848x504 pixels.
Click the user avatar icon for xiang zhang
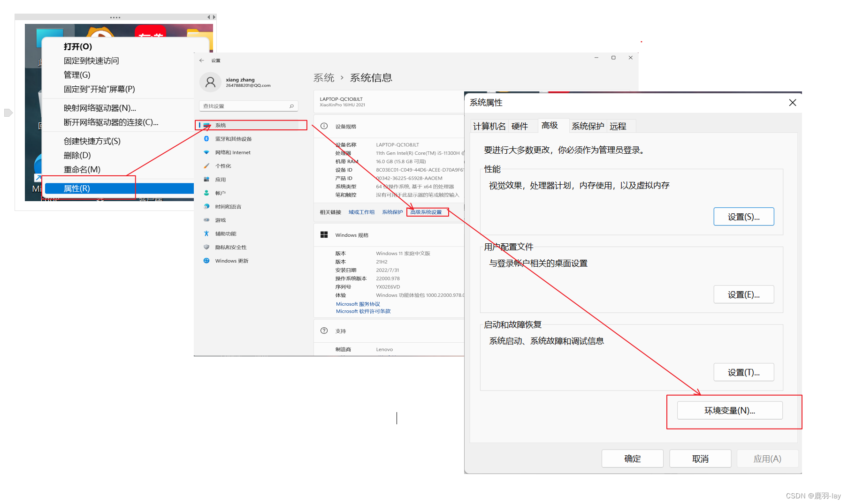coord(210,83)
